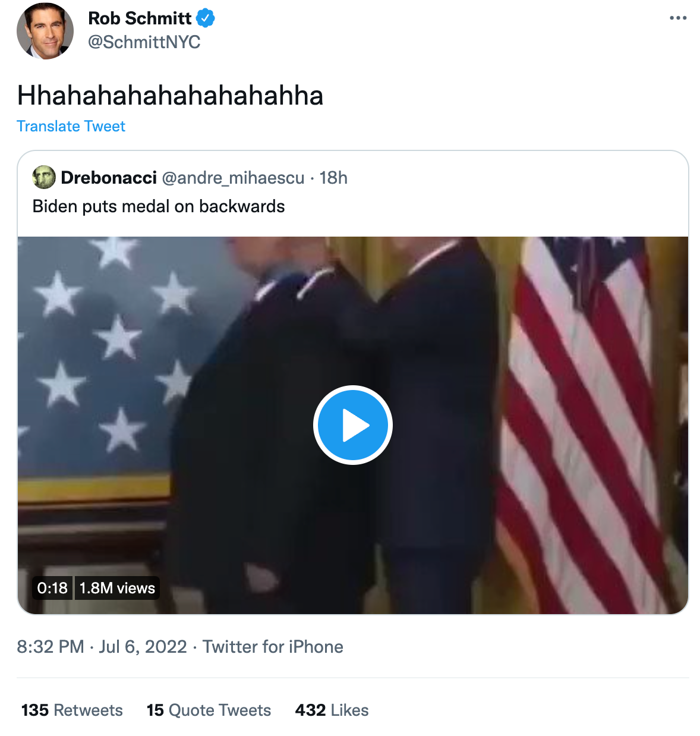The image size is (700, 736).
Task: Click the 0:18 video duration label
Action: [x=52, y=588]
